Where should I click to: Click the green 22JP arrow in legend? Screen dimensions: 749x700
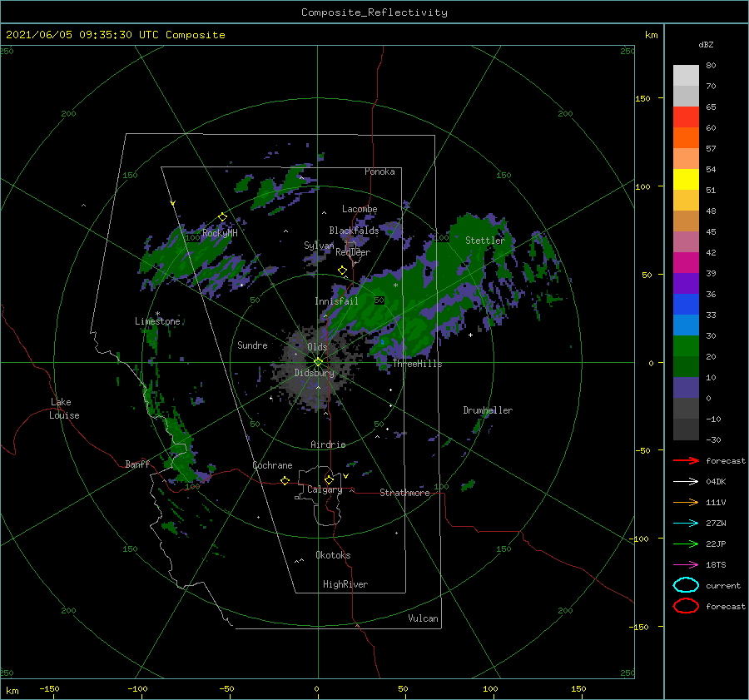point(686,544)
